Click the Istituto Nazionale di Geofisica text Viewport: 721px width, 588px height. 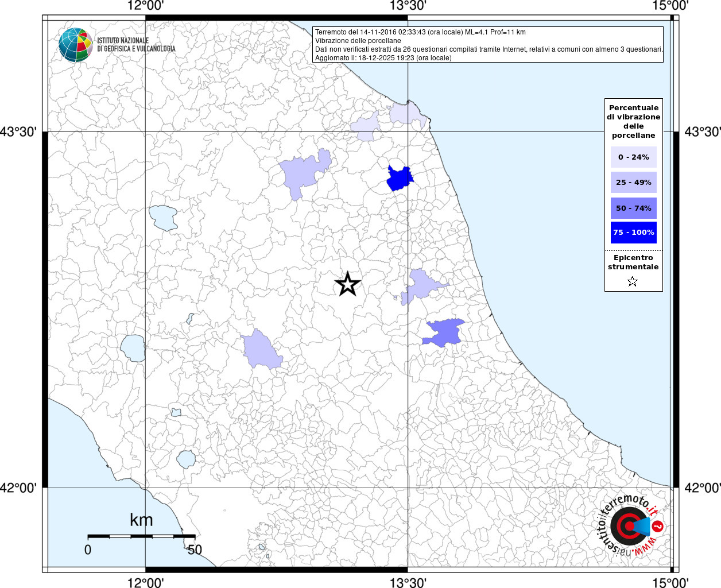pyautogui.click(x=136, y=45)
